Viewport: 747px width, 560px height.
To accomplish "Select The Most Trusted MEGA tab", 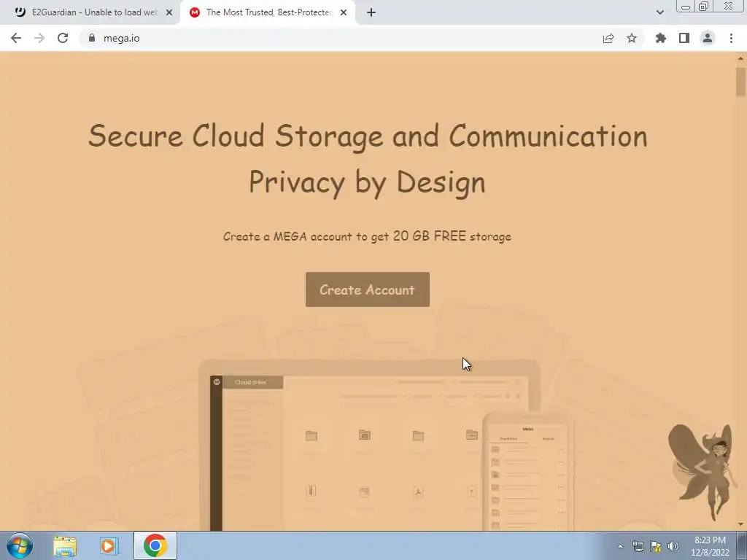I will pyautogui.click(x=268, y=12).
